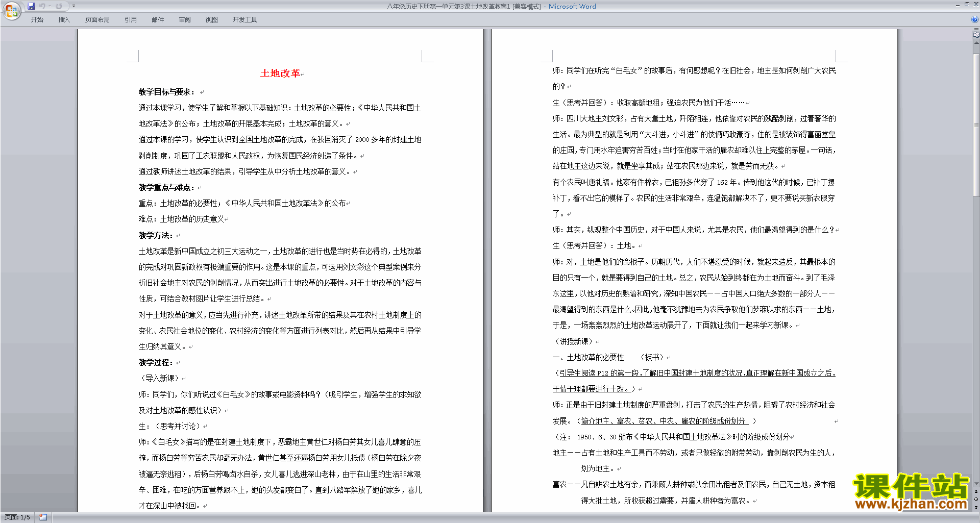980x523 pixels.
Task: Open the 开发工具 ribbon tab
Action: [245, 20]
